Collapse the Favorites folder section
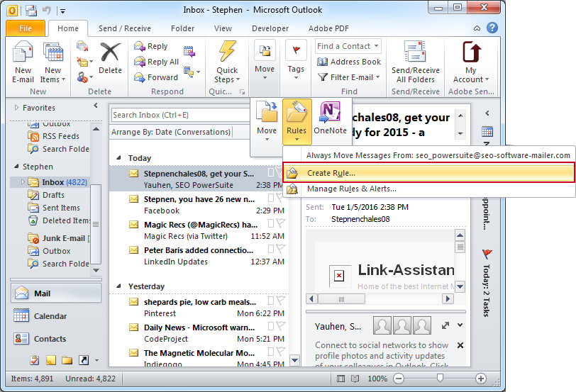Screen dimensions: 576x392 [16, 108]
